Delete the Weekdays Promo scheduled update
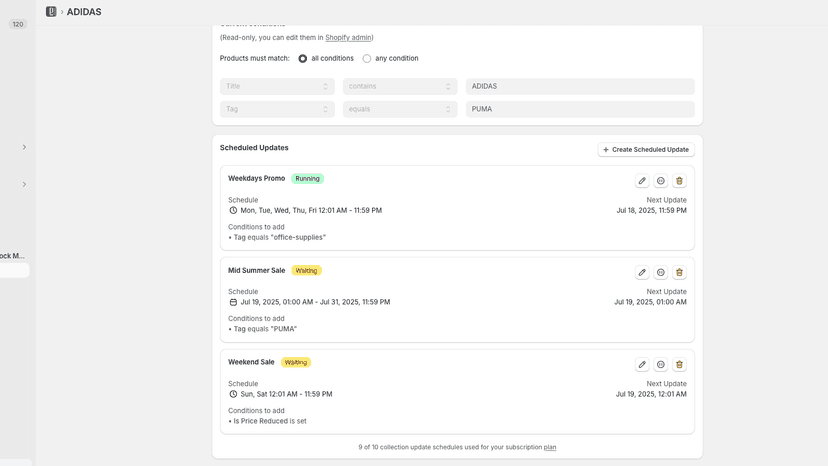 coord(679,181)
